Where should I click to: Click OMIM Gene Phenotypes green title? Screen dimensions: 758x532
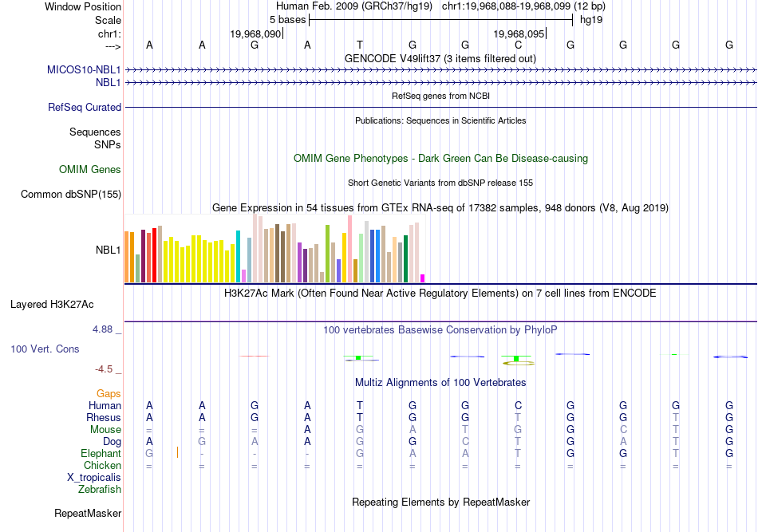click(x=440, y=159)
